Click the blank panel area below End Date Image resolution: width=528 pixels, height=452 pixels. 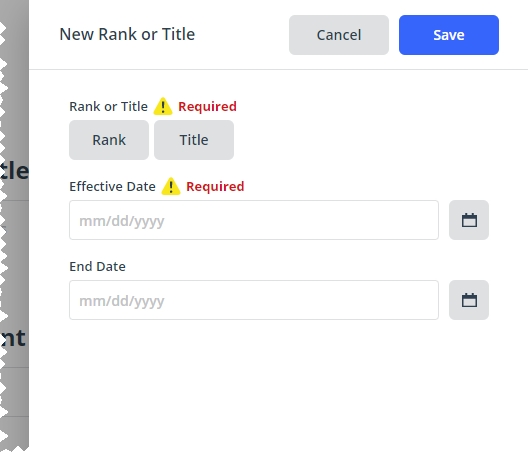[x=278, y=386]
